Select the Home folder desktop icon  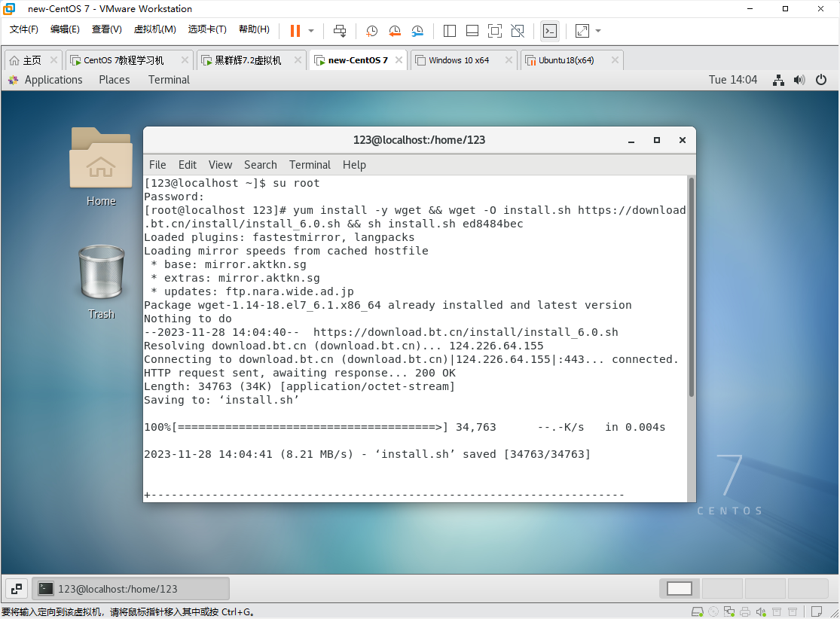point(101,166)
